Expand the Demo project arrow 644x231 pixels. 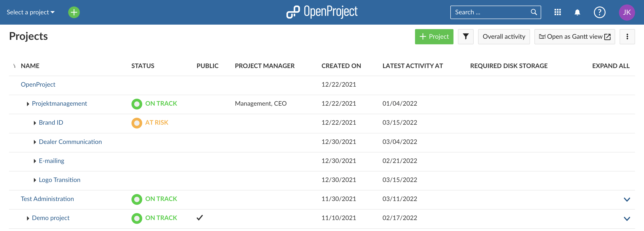[x=28, y=218]
